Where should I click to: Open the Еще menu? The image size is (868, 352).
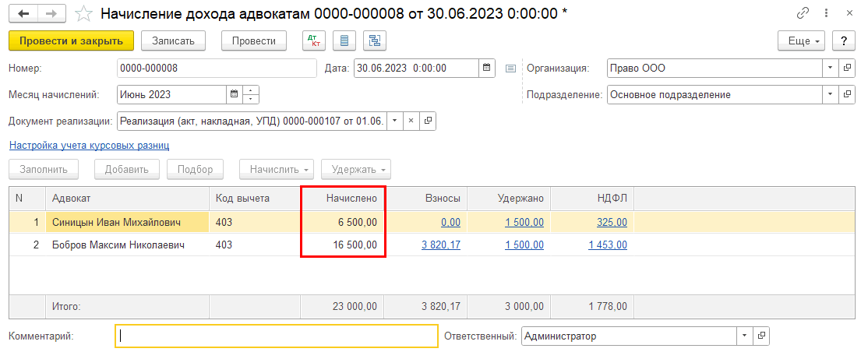pos(801,41)
